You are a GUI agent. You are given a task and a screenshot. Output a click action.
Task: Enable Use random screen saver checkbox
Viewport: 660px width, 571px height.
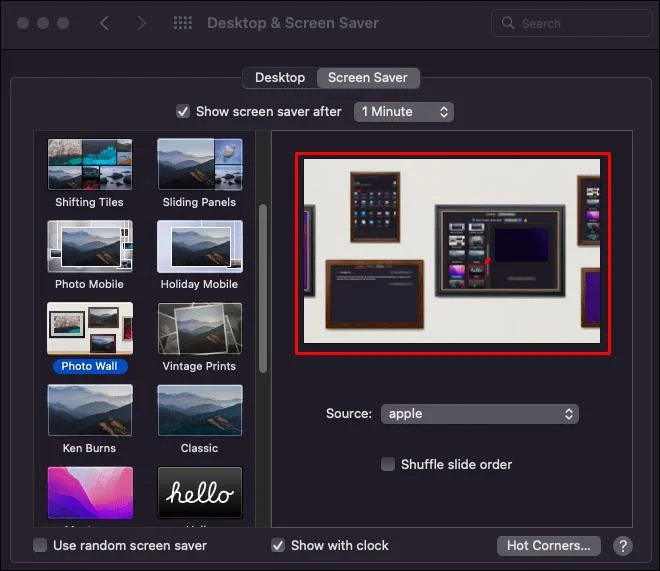click(x=40, y=545)
